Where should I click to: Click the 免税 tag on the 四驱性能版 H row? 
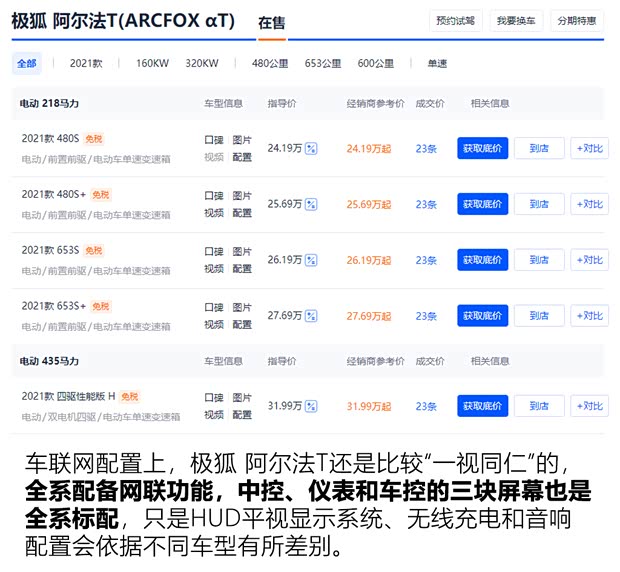130,396
